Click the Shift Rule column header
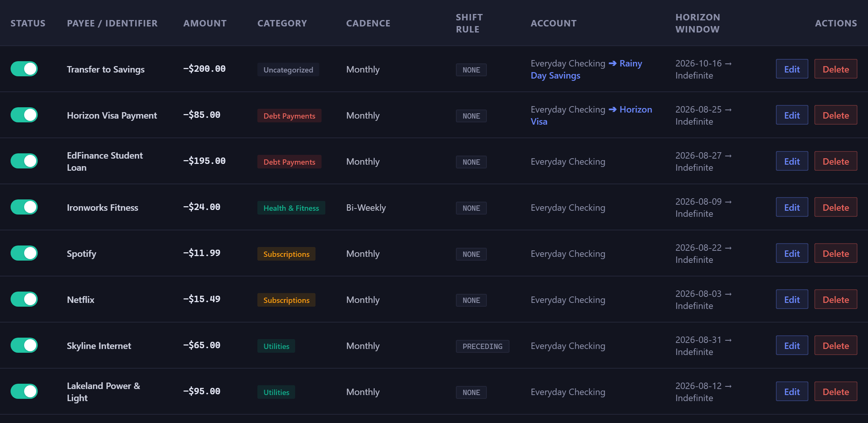Viewport: 868px width, 423px height. coord(469,23)
